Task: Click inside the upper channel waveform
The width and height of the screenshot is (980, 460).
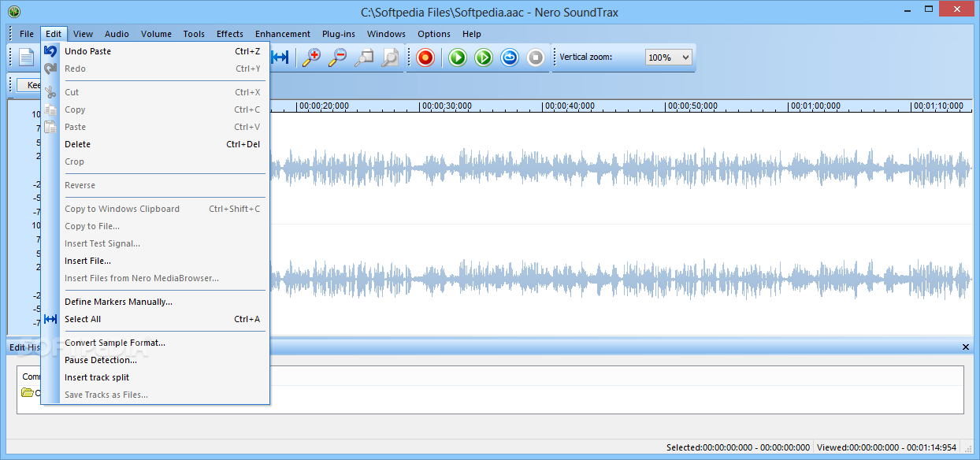Action: 621,169
